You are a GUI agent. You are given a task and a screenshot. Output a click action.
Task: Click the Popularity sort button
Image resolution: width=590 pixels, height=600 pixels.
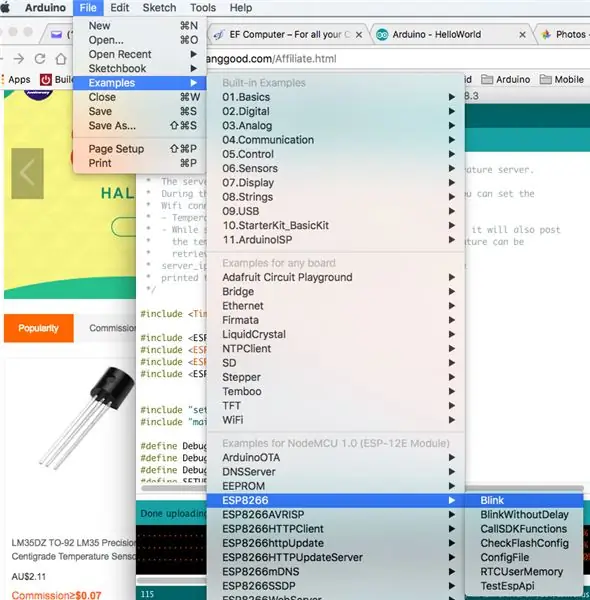click(39, 328)
